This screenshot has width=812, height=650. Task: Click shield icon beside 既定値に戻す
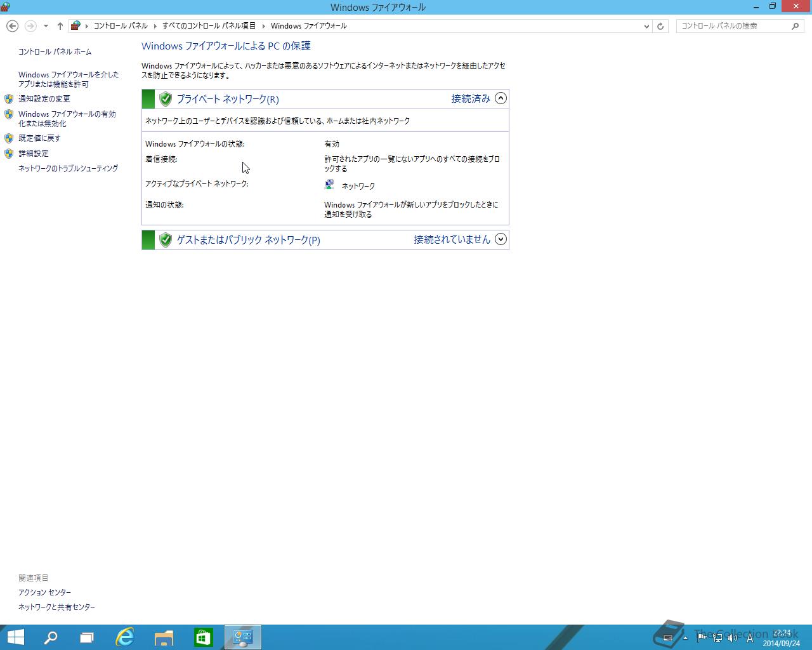9,138
